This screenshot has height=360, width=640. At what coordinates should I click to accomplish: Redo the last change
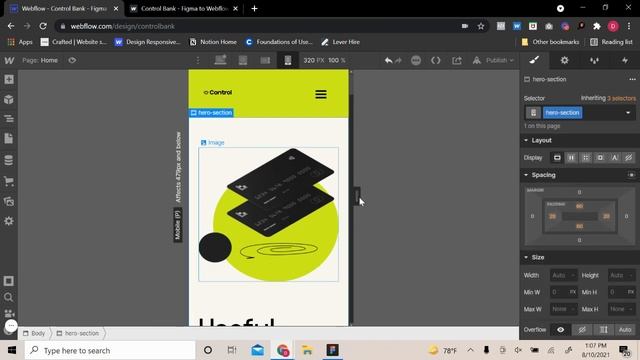398,60
